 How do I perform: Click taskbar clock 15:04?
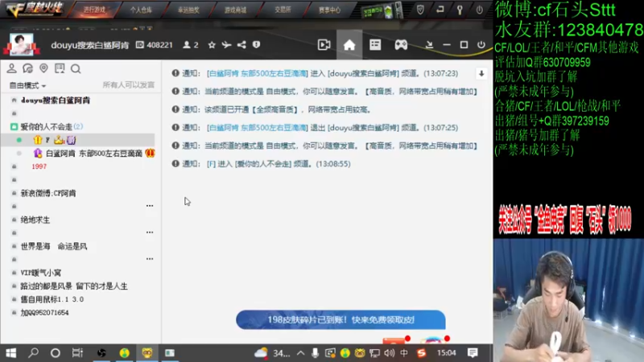coord(447,353)
